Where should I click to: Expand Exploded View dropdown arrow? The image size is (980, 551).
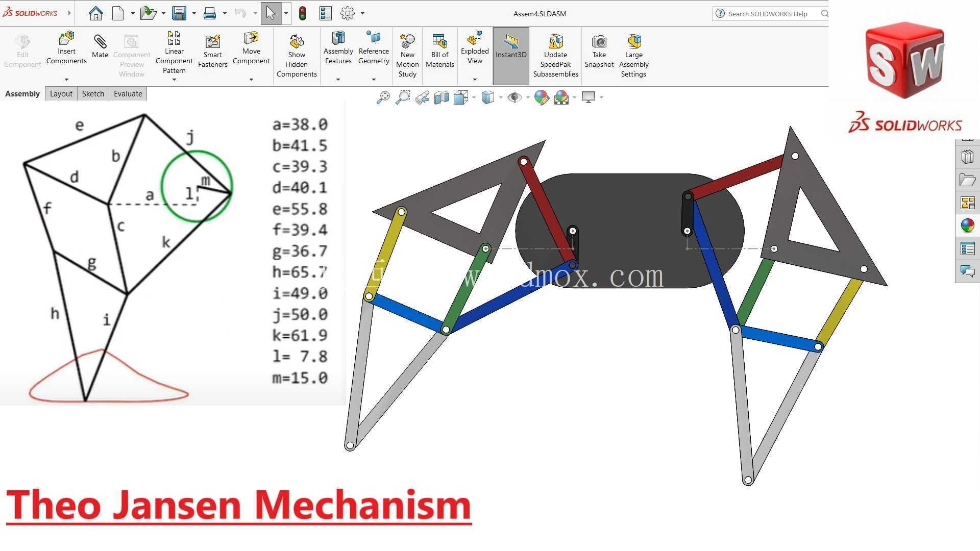click(475, 80)
